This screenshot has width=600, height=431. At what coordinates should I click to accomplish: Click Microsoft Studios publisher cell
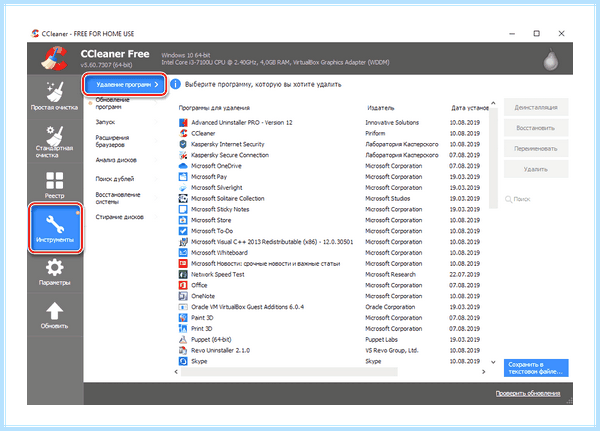tap(387, 198)
